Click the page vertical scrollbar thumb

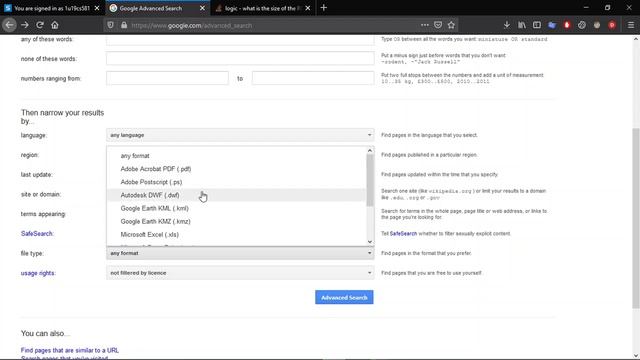click(636, 218)
